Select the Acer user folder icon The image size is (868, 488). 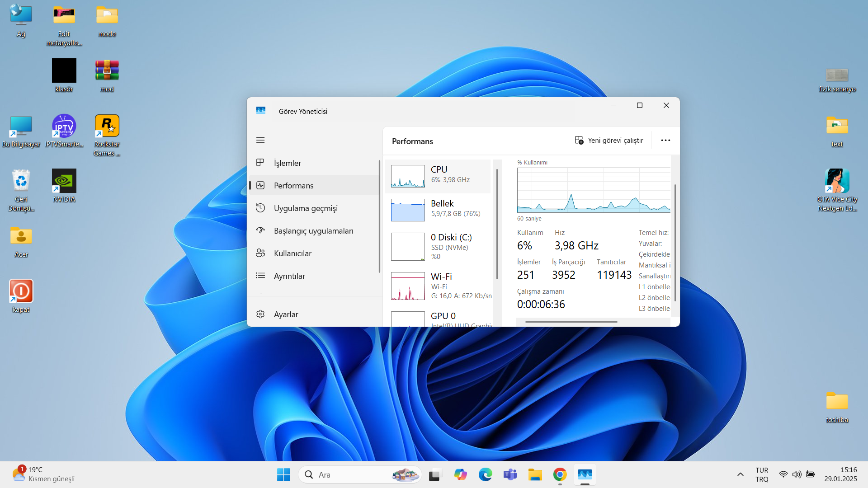tap(21, 242)
